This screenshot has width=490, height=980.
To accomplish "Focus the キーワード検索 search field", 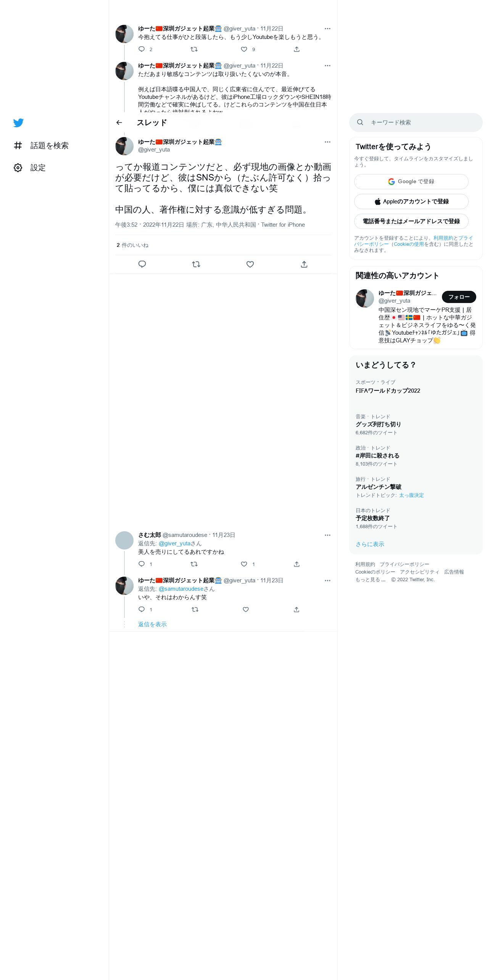I will 416,122.
